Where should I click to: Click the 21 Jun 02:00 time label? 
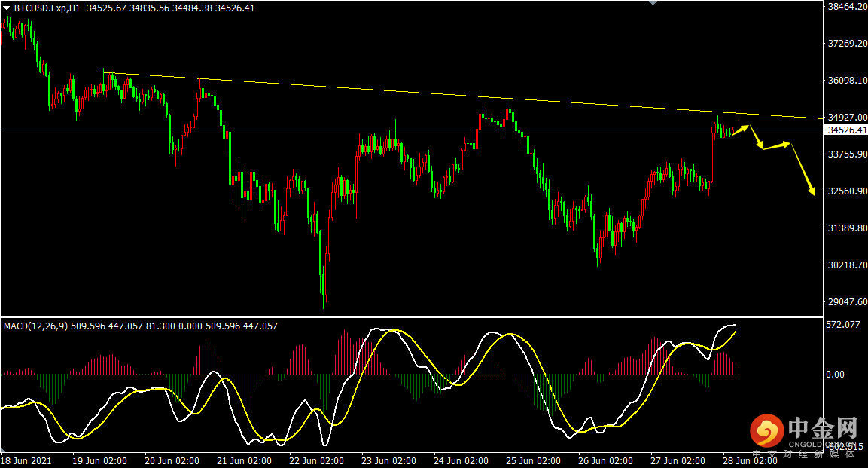(244, 460)
